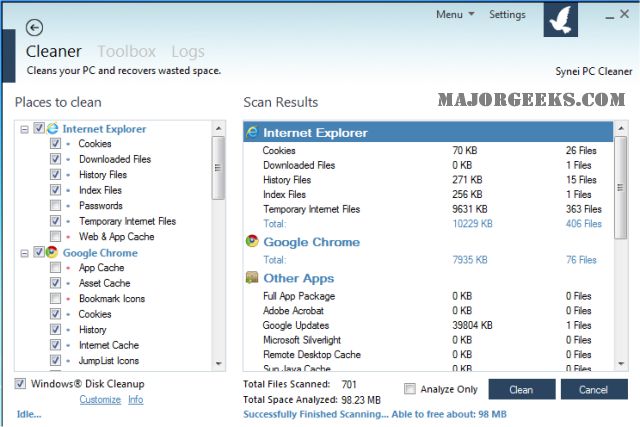Click Scan Results scrollbar down arrow
The height and width of the screenshot is (427, 640).
coord(621,363)
